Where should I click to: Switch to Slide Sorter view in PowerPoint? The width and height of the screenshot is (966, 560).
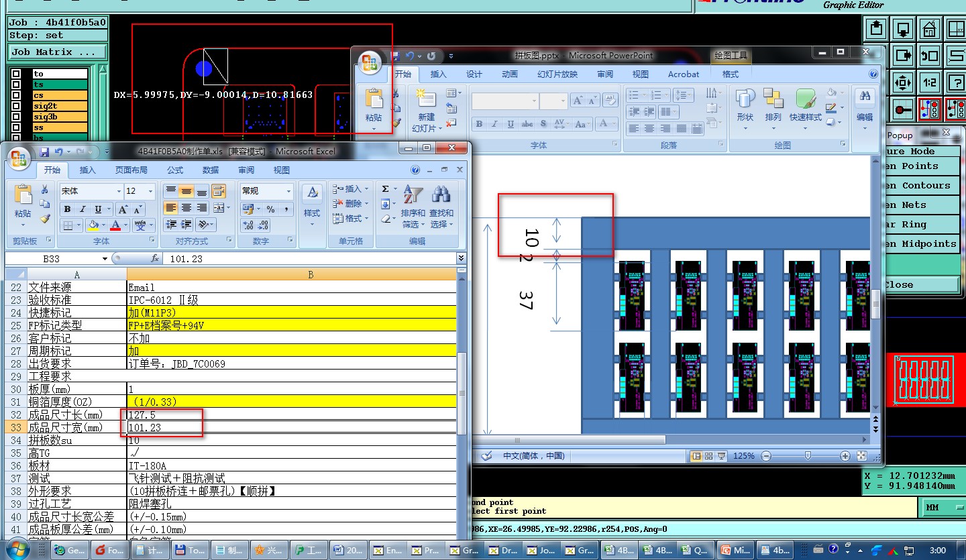708,456
